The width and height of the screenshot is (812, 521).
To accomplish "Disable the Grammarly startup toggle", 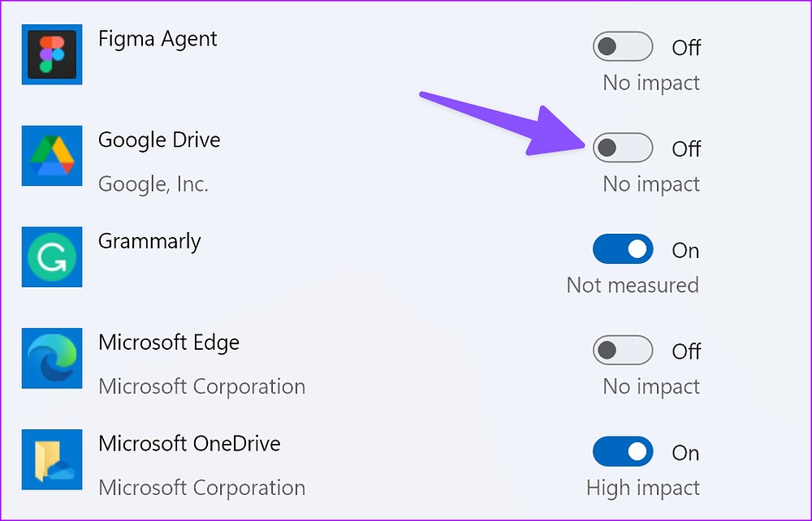I will [623, 249].
